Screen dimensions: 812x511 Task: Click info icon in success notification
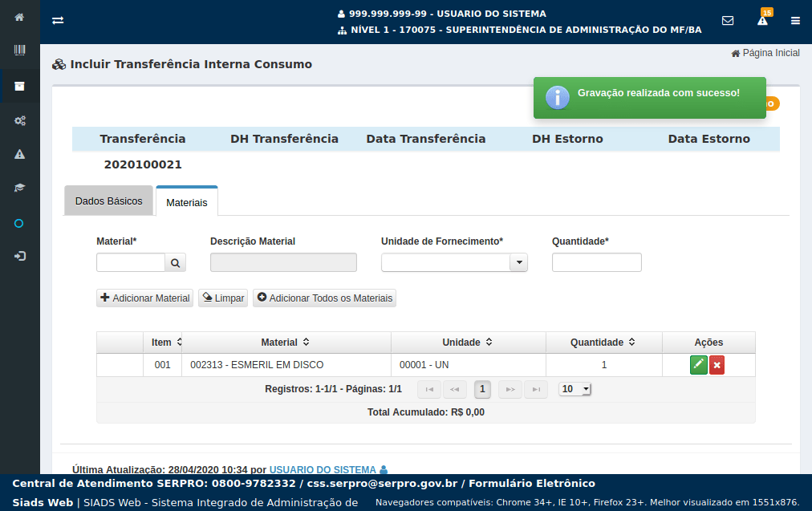[557, 97]
